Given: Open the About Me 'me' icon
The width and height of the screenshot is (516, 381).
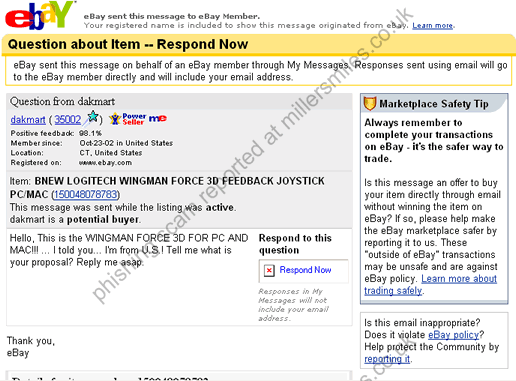Looking at the screenshot, I should 158,118.
